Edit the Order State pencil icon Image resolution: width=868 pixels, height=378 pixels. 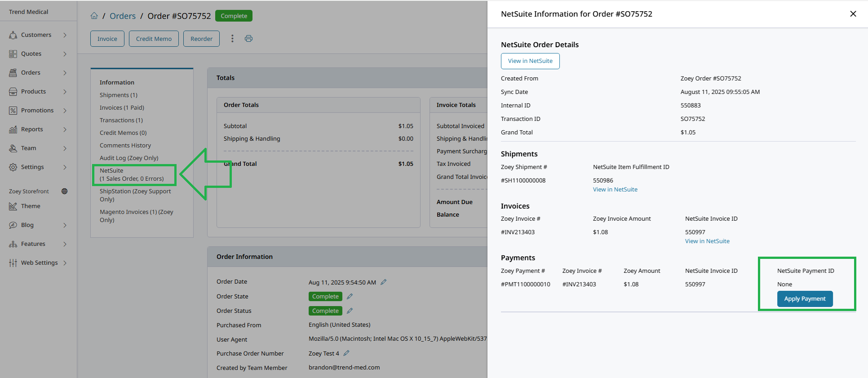[x=350, y=297]
